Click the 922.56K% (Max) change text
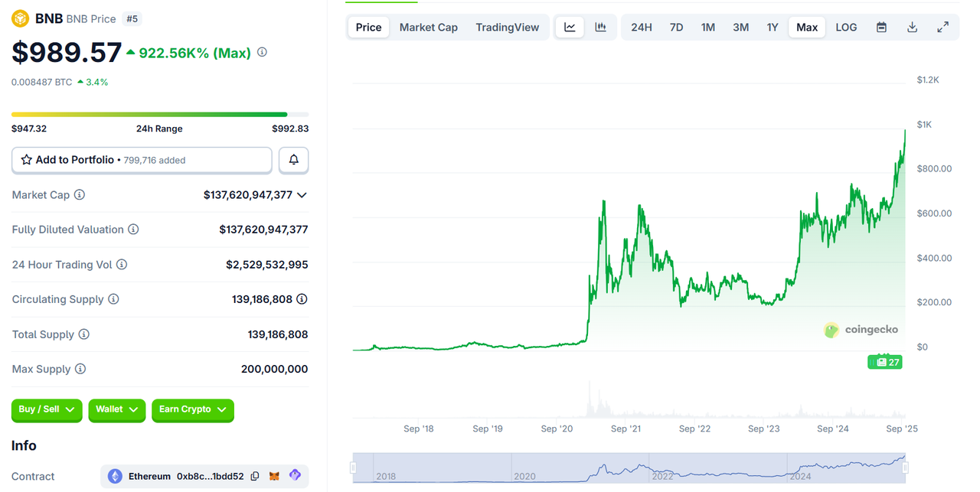The image size is (980, 492). click(195, 53)
